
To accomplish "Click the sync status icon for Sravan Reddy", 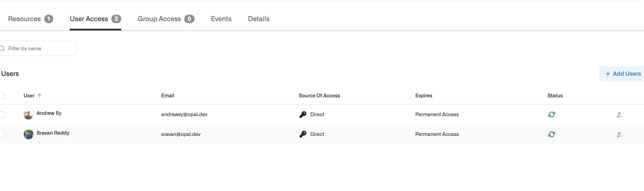I will point(551,134).
